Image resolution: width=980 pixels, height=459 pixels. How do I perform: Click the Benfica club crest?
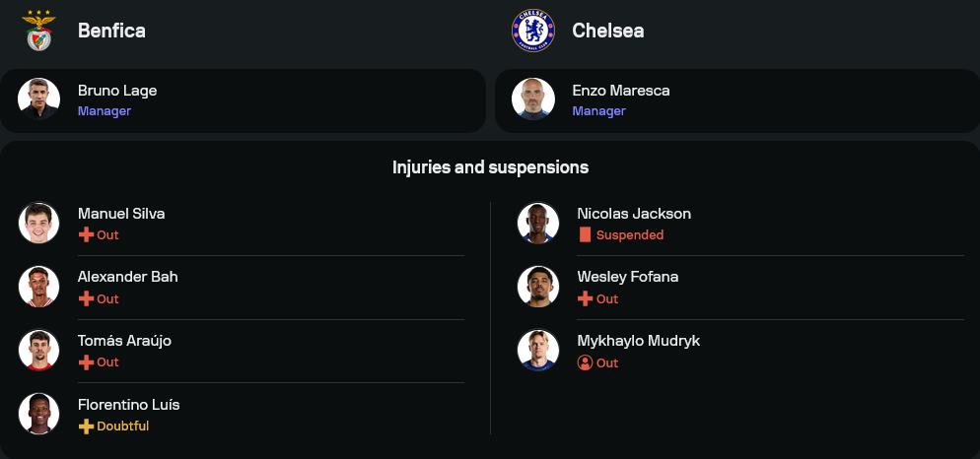pos(39,30)
